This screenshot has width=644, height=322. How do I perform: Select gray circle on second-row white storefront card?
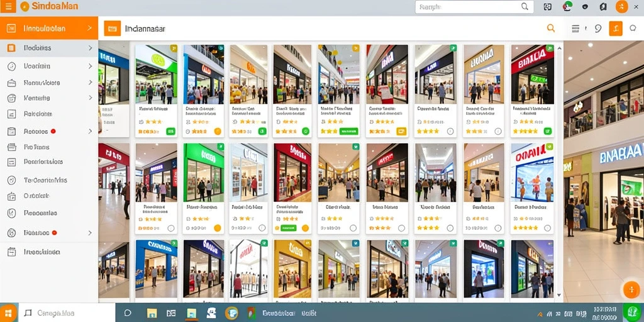(262, 228)
